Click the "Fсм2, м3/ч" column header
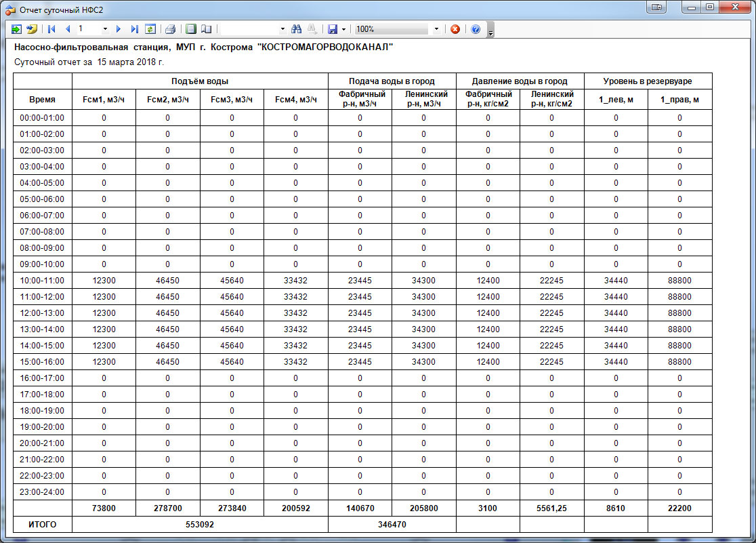This screenshot has height=543, width=756. (x=168, y=100)
